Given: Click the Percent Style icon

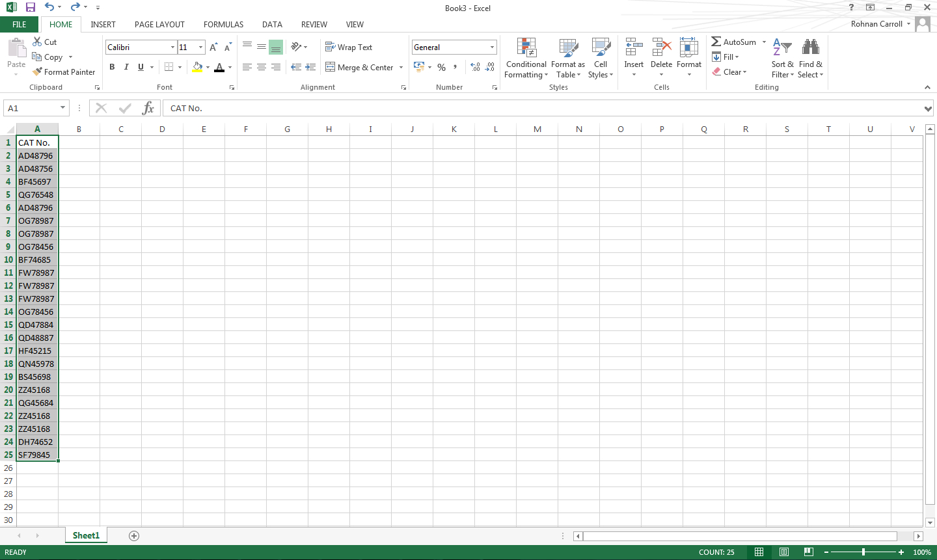Looking at the screenshot, I should 442,67.
